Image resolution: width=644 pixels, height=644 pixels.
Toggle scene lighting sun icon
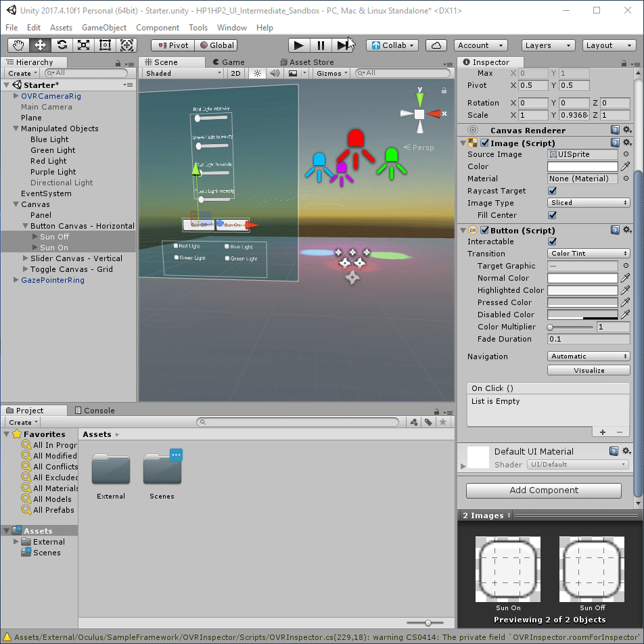click(257, 73)
